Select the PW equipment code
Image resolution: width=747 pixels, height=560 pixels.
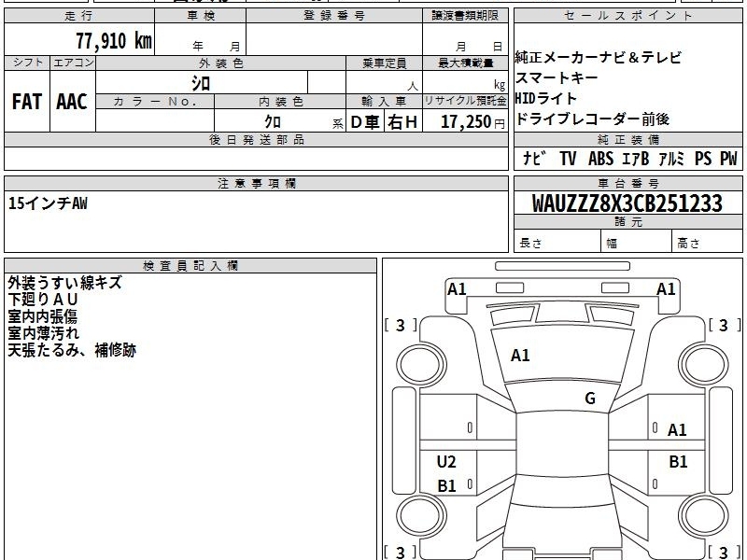pyautogui.click(x=728, y=158)
